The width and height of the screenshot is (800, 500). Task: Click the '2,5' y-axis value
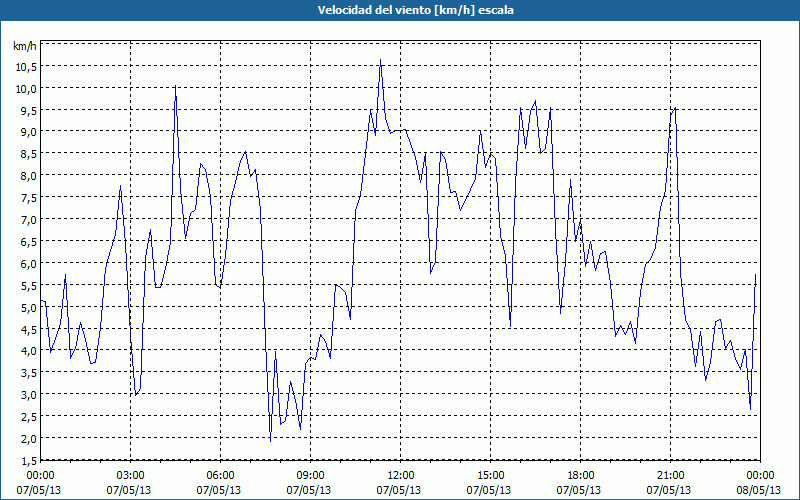pyautogui.click(x=29, y=417)
